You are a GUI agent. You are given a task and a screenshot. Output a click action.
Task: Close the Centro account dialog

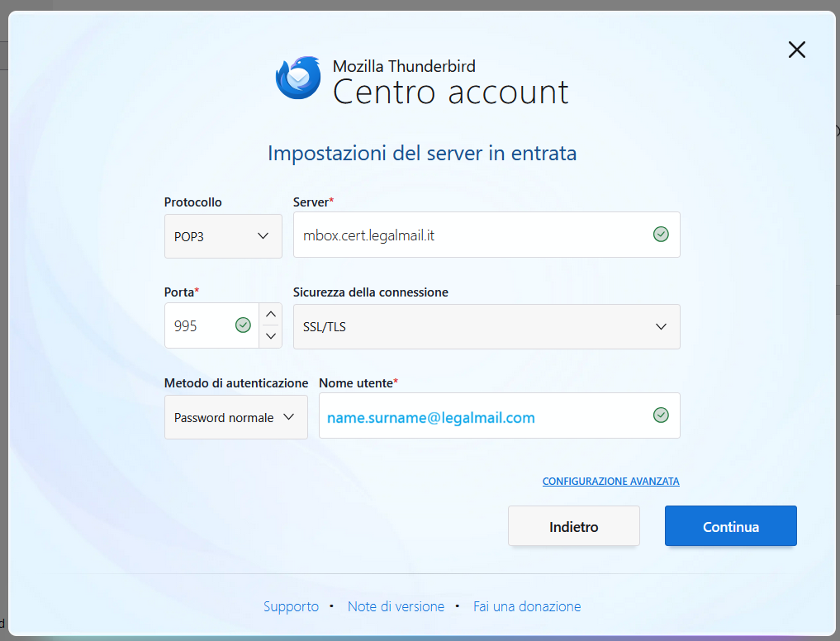[x=796, y=50]
